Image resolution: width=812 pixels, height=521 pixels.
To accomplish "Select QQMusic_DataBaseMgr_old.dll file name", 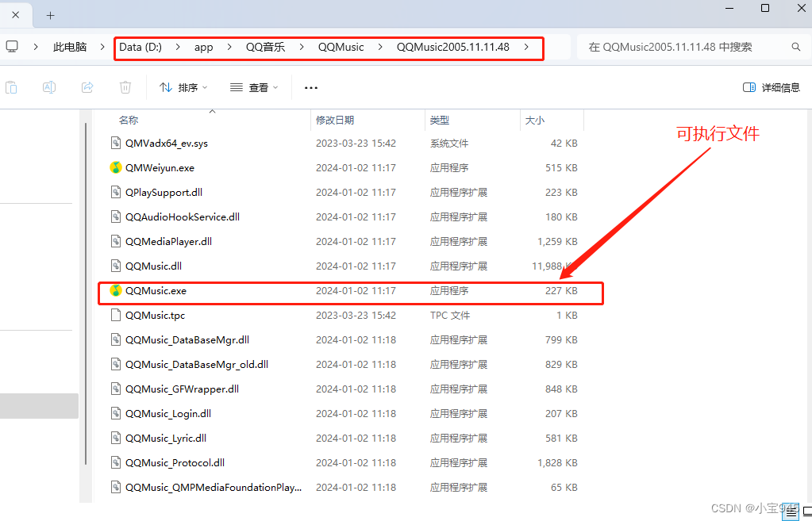I will pyautogui.click(x=197, y=364).
